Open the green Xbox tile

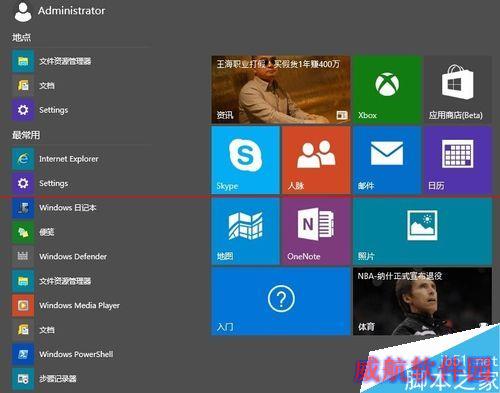(x=387, y=89)
